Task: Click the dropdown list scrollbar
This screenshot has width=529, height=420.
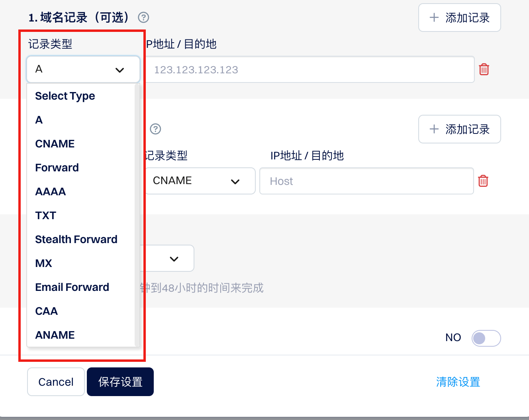Action: tap(137, 215)
